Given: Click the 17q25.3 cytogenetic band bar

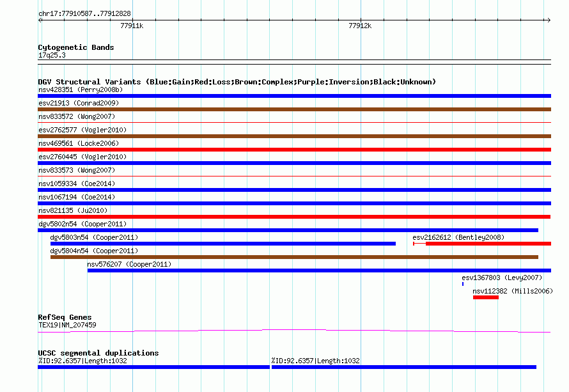Looking at the screenshot, I should (294, 62).
